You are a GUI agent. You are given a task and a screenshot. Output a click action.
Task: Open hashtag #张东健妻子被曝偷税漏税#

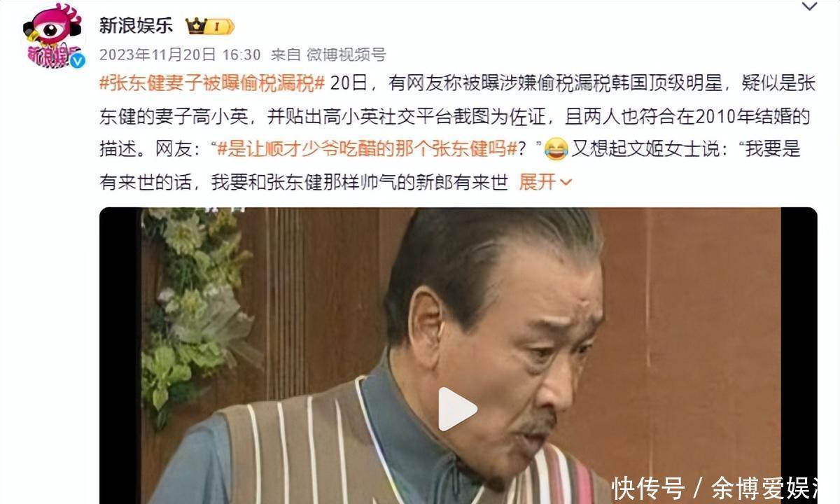coord(212,83)
